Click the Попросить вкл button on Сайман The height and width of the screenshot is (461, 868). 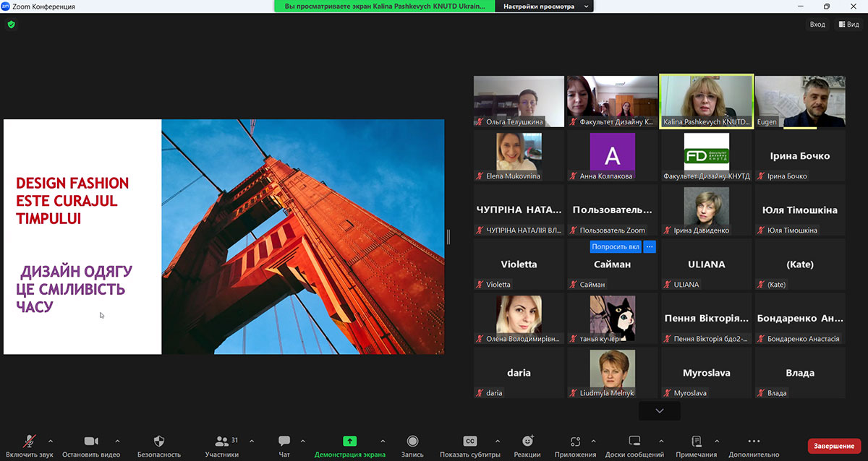coord(615,246)
